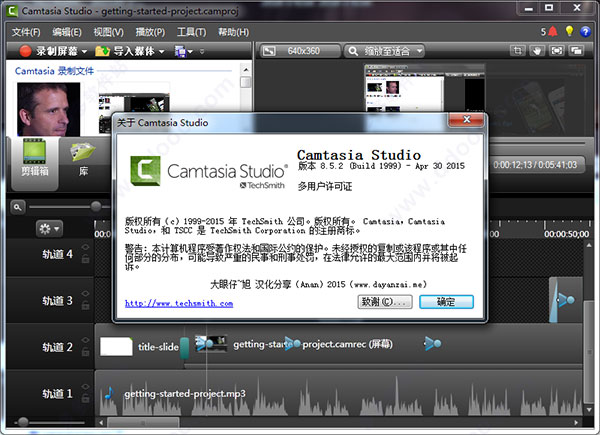The width and height of the screenshot is (600, 435).
Task: Select the pan hand tool in preview
Action: click(537, 51)
